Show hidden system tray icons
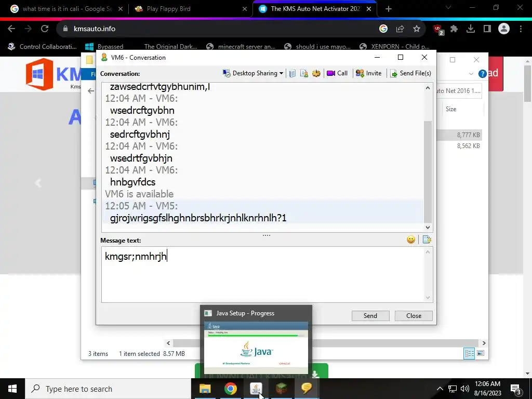This screenshot has width=532, height=399. point(440,389)
